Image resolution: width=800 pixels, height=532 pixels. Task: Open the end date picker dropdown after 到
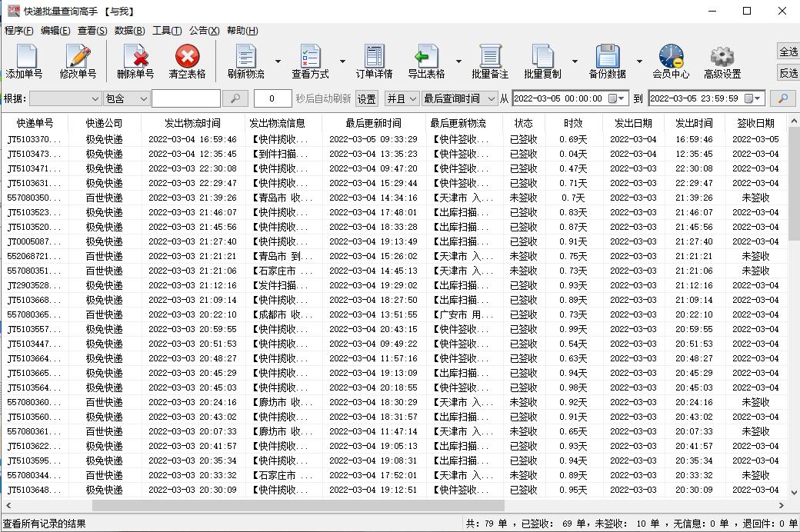[x=758, y=98]
